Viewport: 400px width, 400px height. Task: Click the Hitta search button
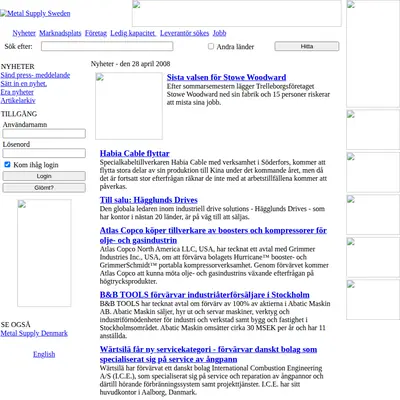pyautogui.click(x=307, y=46)
